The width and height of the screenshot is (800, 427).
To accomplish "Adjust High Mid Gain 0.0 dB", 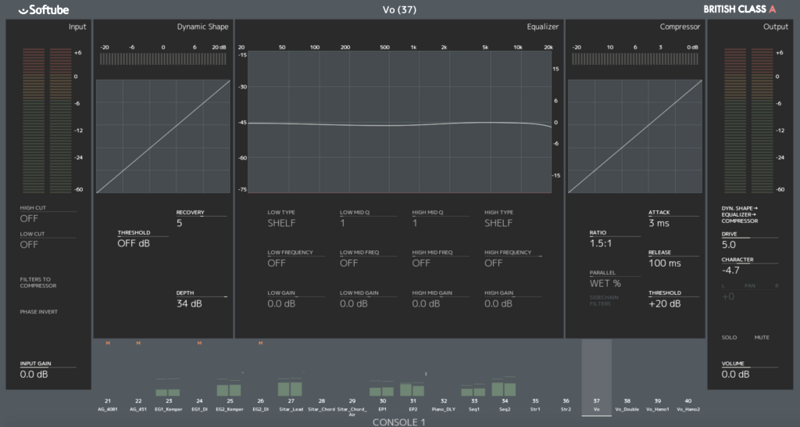I will point(440,299).
